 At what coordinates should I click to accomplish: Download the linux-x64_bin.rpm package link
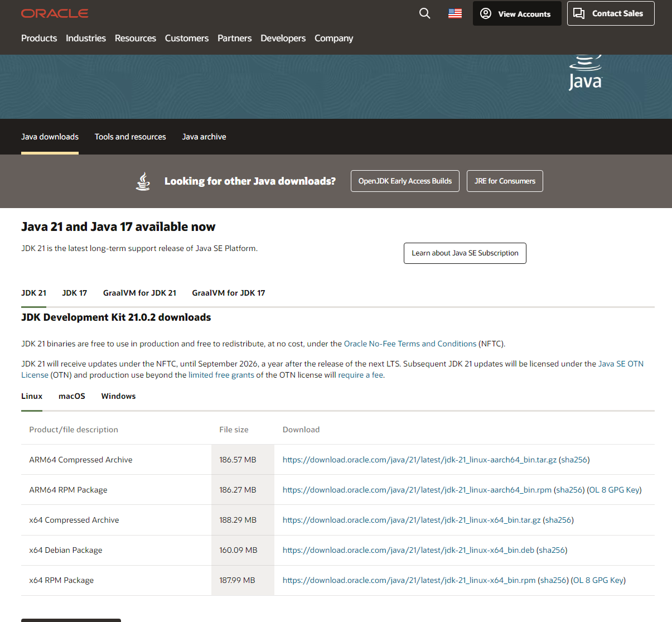(x=409, y=580)
